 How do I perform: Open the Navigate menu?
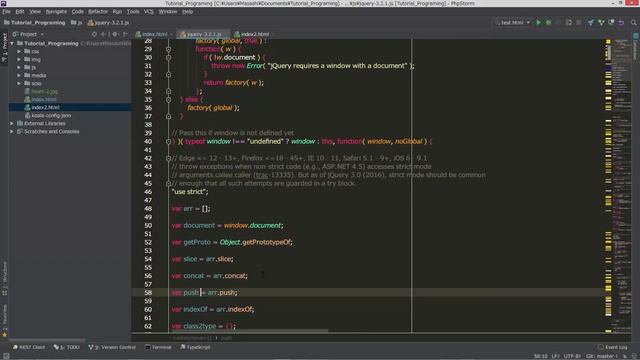tap(56, 11)
